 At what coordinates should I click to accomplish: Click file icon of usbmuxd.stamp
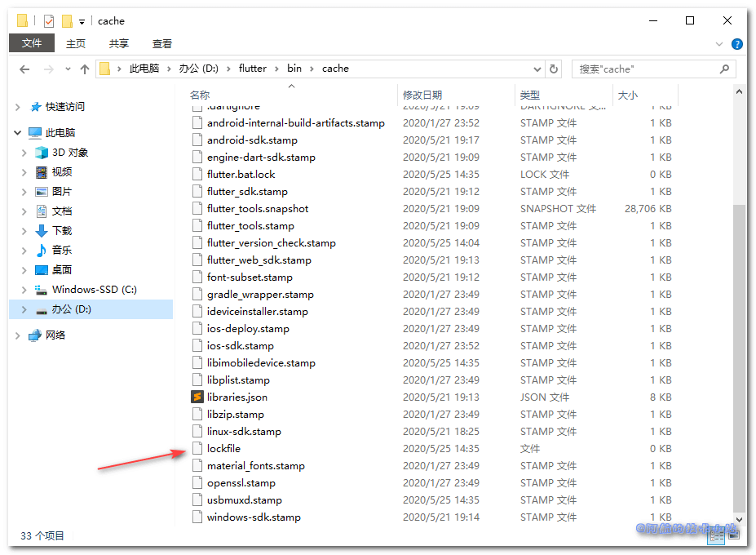tap(197, 500)
